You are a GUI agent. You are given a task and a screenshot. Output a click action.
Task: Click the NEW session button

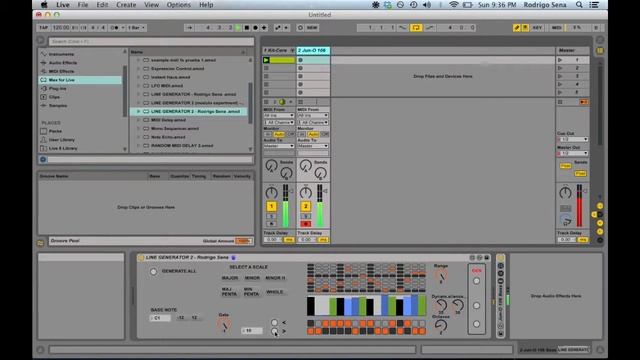pos(312,28)
